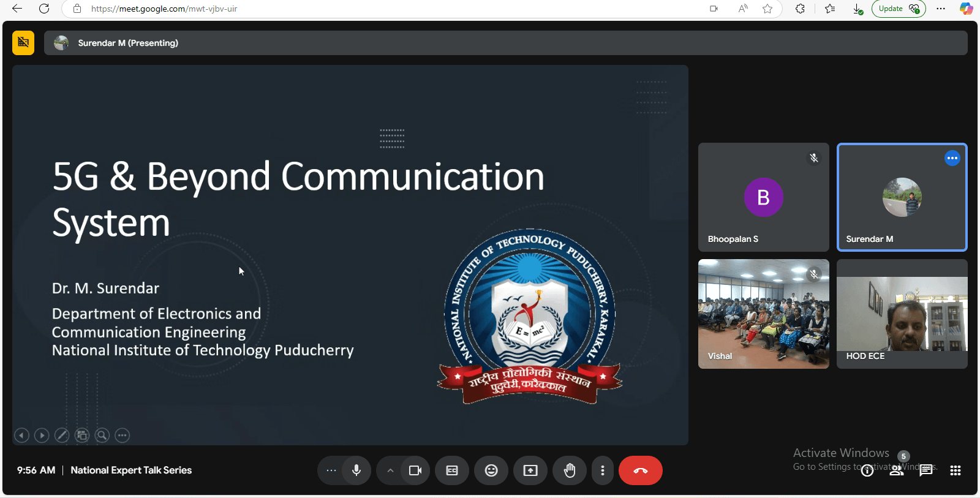Open audio settings dots beside microphone
This screenshot has width=980, height=498.
pyautogui.click(x=331, y=470)
